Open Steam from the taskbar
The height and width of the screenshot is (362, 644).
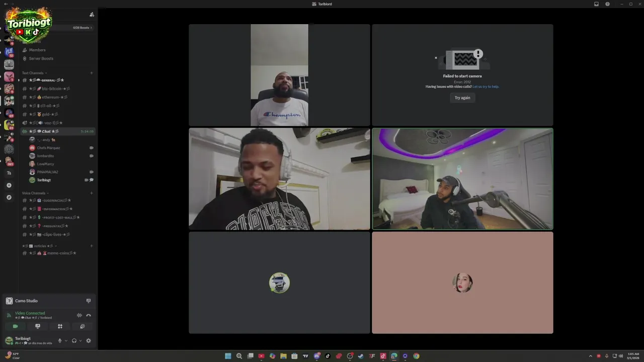361,356
